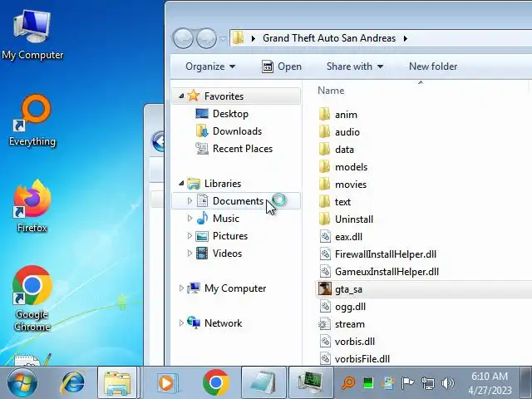This screenshot has height=399, width=532.
Task: Open the network tray icon
Action: tap(427, 383)
